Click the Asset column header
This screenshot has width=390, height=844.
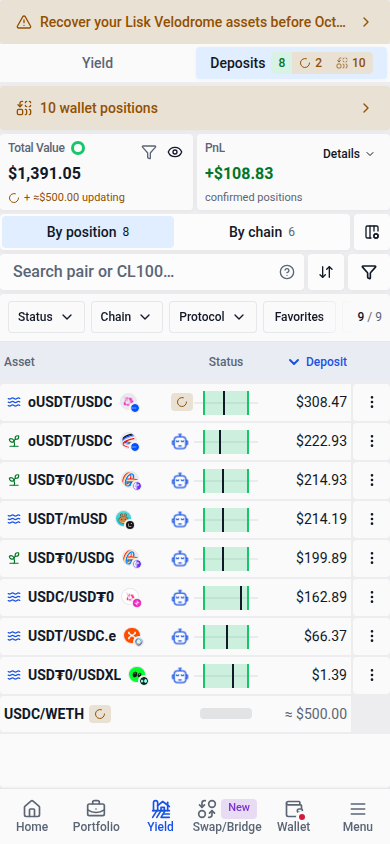[19, 362]
